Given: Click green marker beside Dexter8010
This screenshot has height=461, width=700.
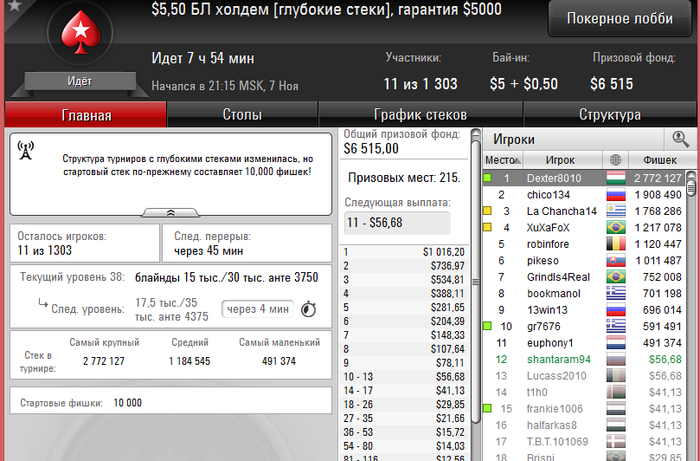Looking at the screenshot, I should [488, 178].
